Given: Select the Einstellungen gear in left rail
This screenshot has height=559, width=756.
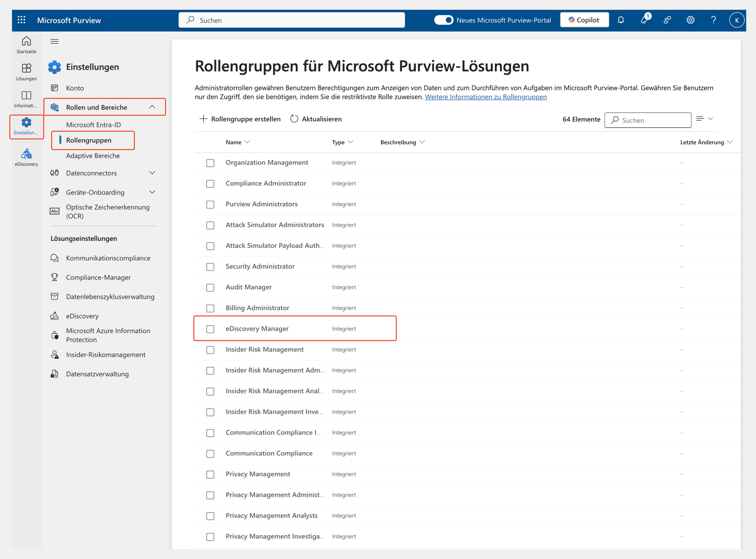Looking at the screenshot, I should (26, 126).
